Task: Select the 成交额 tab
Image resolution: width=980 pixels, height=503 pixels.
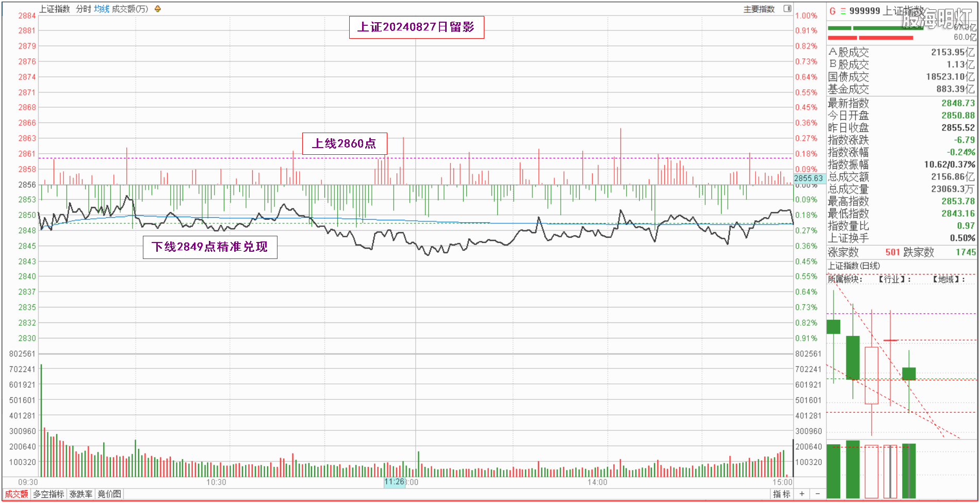Action: 17,494
